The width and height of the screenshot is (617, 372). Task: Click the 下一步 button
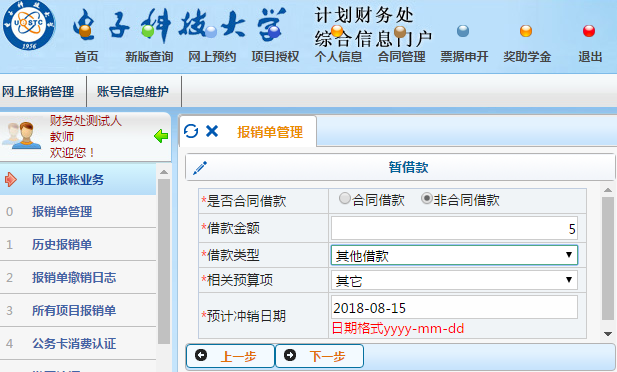(x=319, y=356)
